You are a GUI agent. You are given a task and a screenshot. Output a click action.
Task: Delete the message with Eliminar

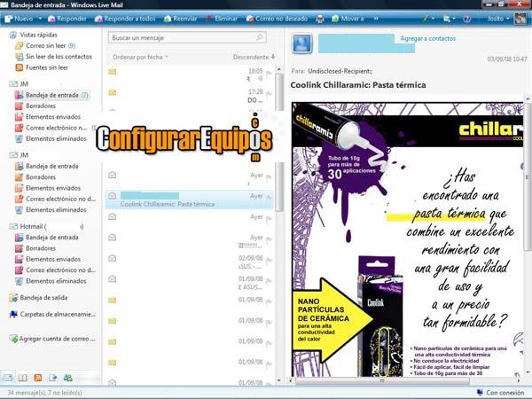tap(222, 19)
